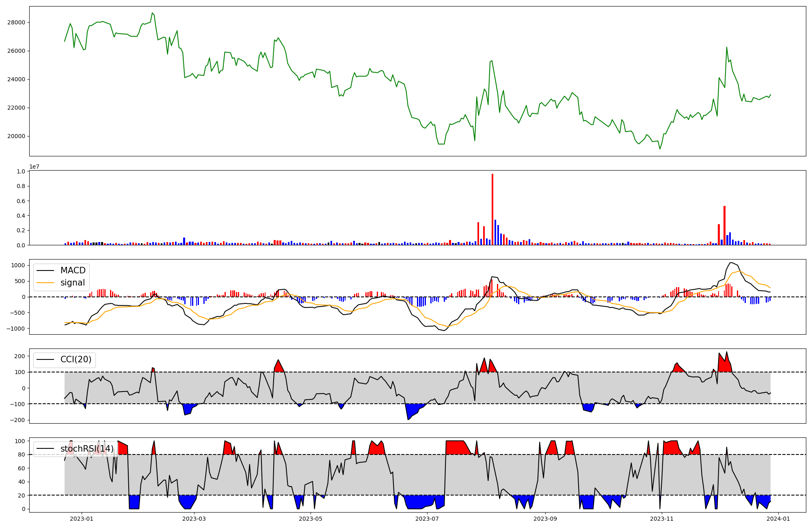Click the 2024-01 date tick label

pos(778,519)
